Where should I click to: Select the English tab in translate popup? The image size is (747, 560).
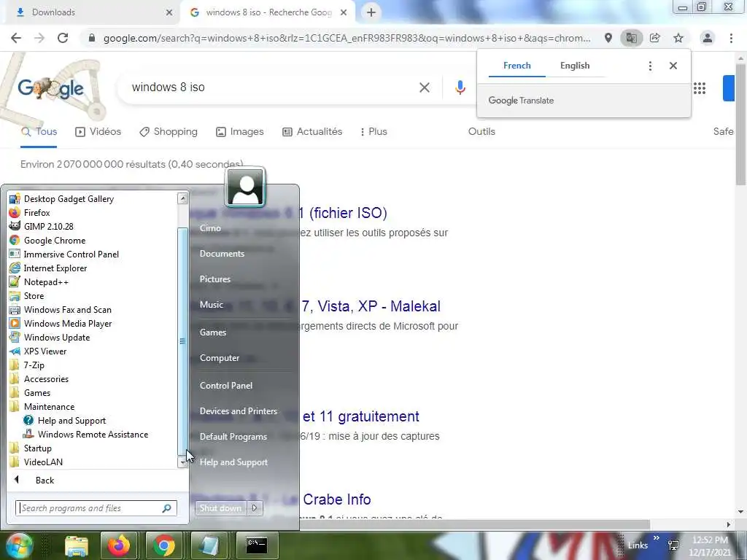click(575, 66)
